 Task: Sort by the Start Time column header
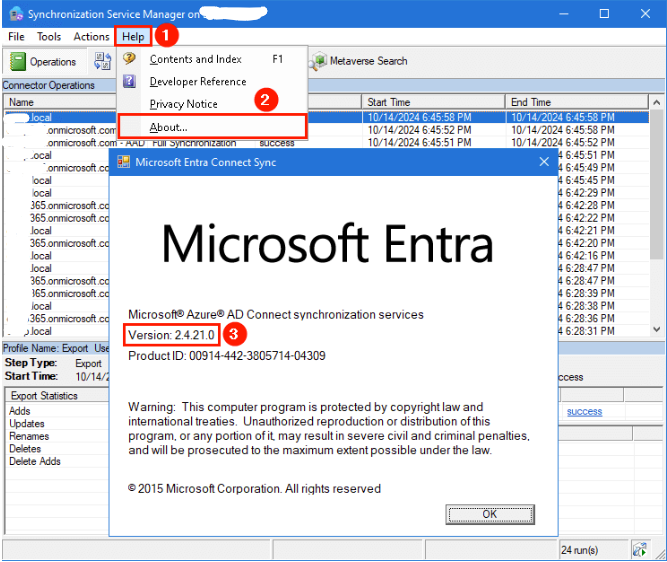click(x=433, y=102)
